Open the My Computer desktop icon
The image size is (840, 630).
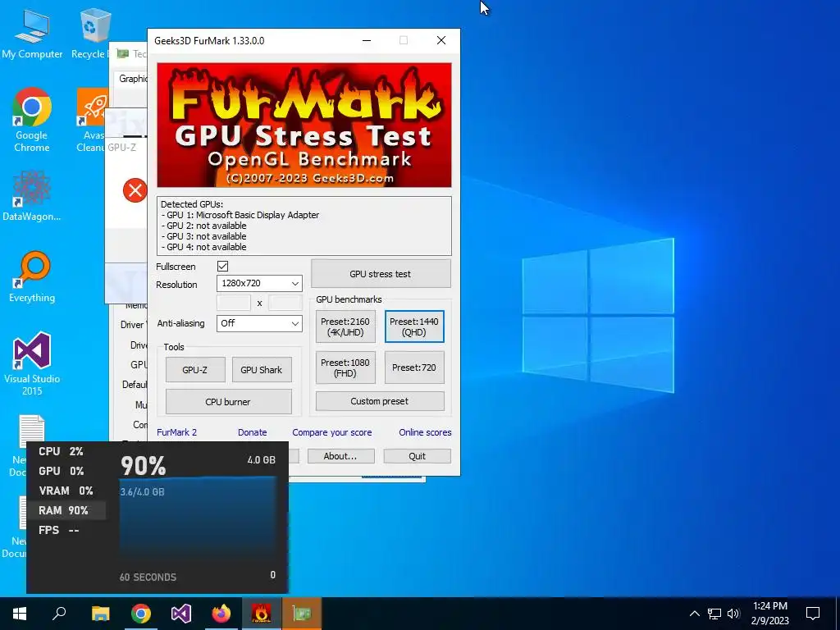[x=32, y=33]
